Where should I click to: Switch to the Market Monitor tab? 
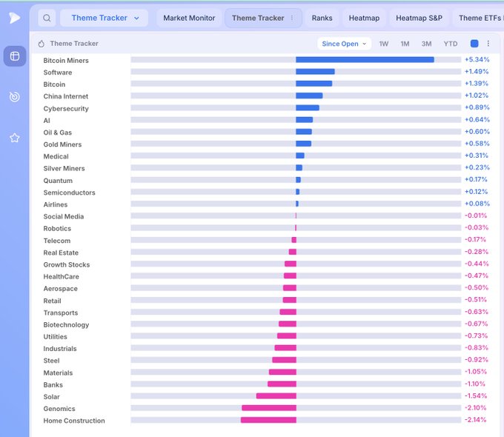coord(189,18)
